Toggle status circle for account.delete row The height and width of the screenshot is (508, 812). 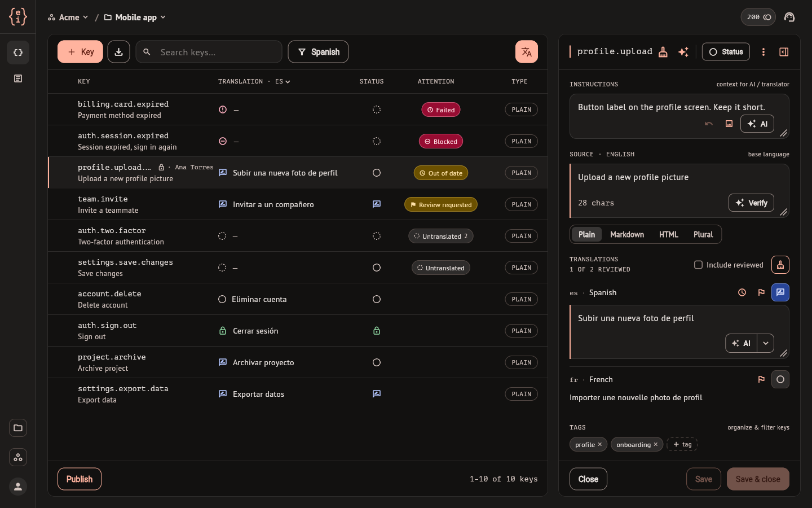(377, 299)
